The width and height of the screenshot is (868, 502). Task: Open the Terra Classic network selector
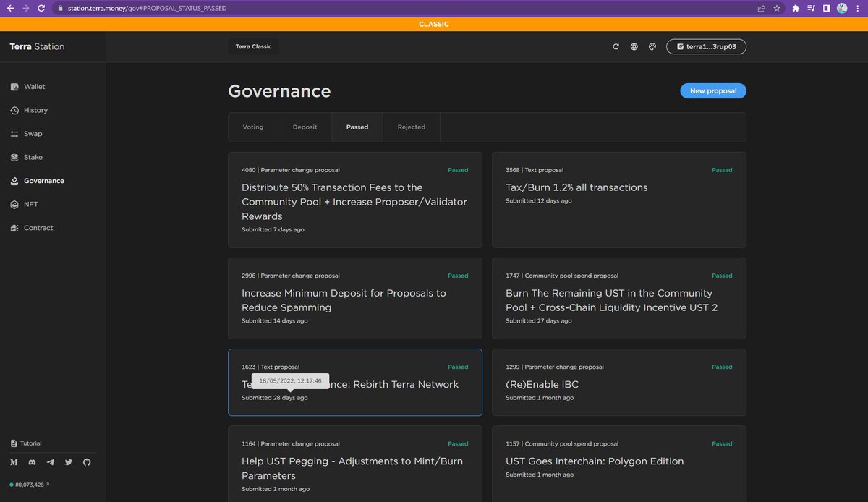tap(253, 46)
